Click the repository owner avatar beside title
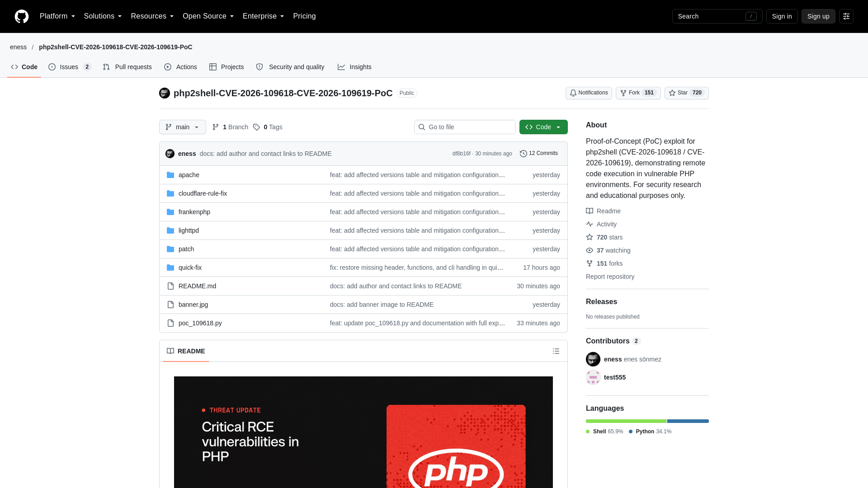868x488 pixels. (x=165, y=93)
